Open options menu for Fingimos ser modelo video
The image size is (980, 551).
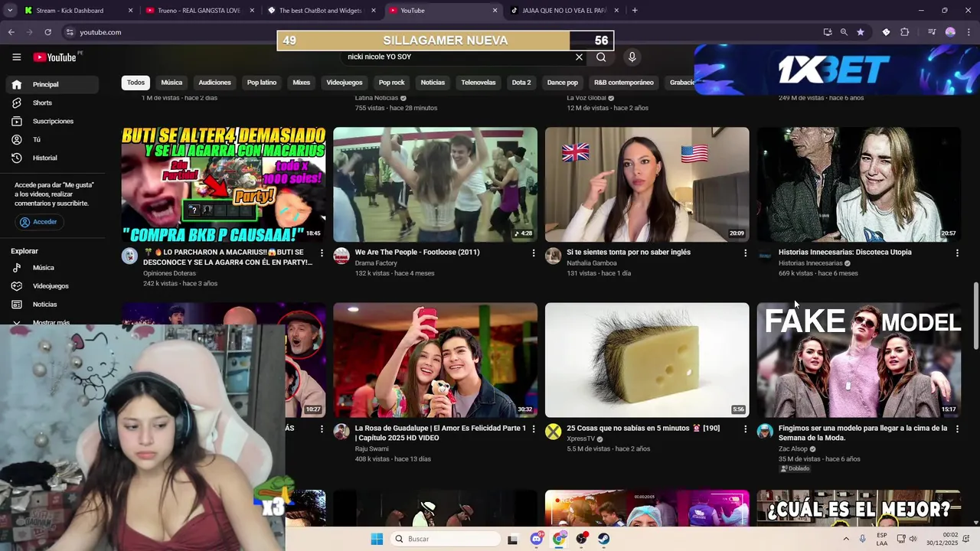[x=957, y=429]
